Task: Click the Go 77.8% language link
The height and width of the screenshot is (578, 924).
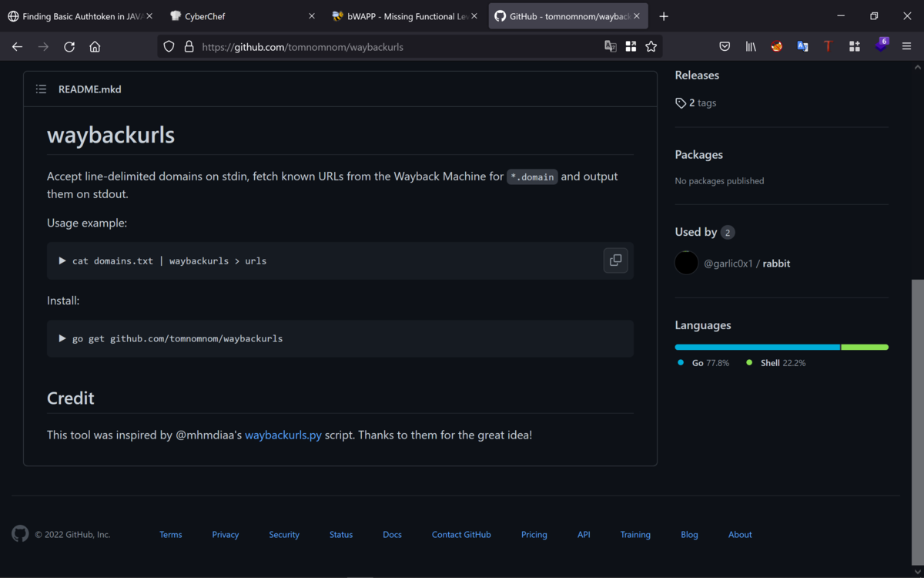Action: 704,362
